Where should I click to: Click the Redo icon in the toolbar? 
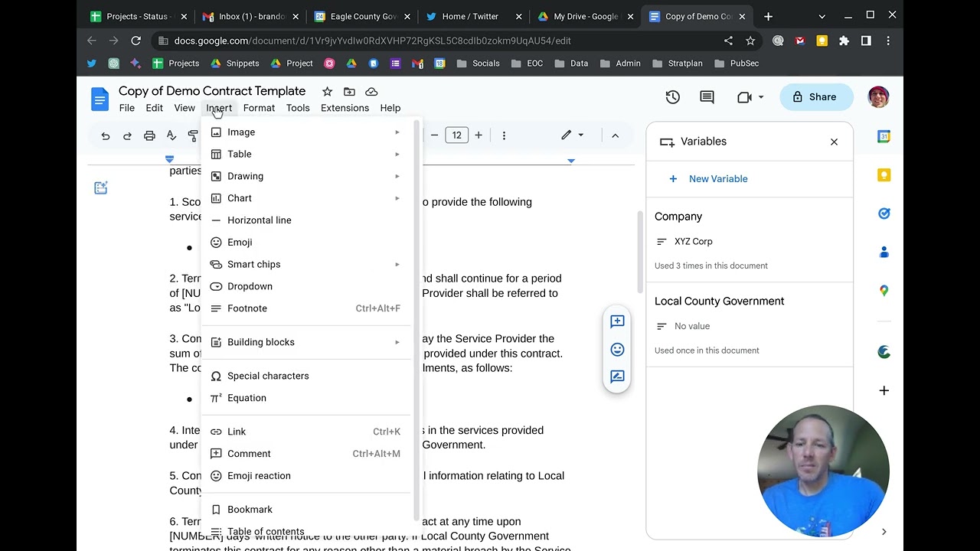[127, 135]
